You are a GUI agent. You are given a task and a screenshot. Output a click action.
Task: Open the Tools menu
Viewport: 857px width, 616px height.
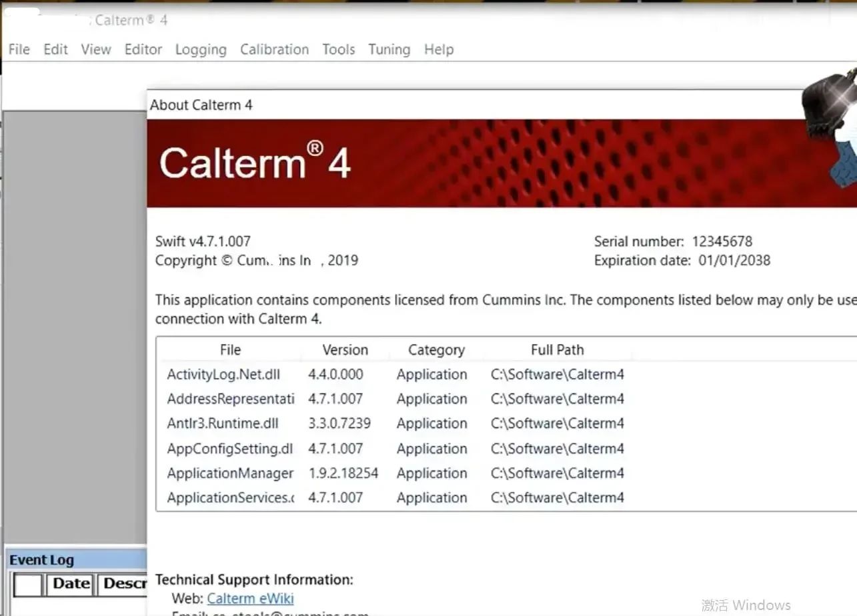pos(339,49)
